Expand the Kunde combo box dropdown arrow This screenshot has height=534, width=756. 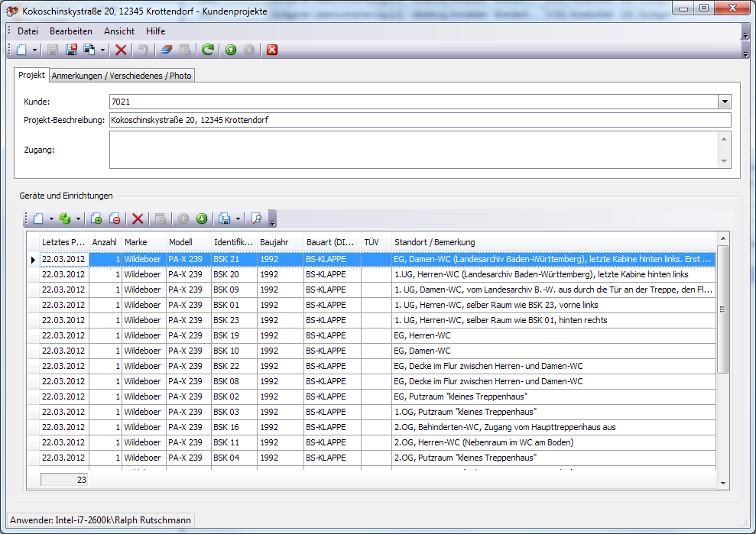click(x=725, y=102)
